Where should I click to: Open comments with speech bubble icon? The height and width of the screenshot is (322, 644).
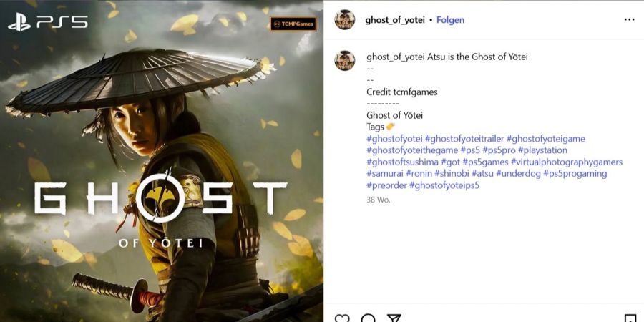click(x=368, y=318)
